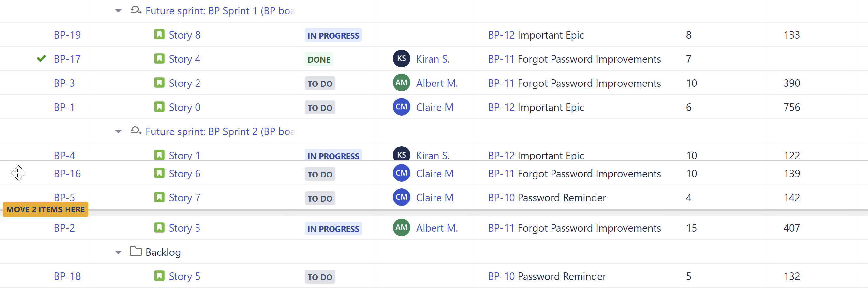Screen dimensions: 868x293
Task: Click the story icon beside Story 5
Action: (x=159, y=276)
